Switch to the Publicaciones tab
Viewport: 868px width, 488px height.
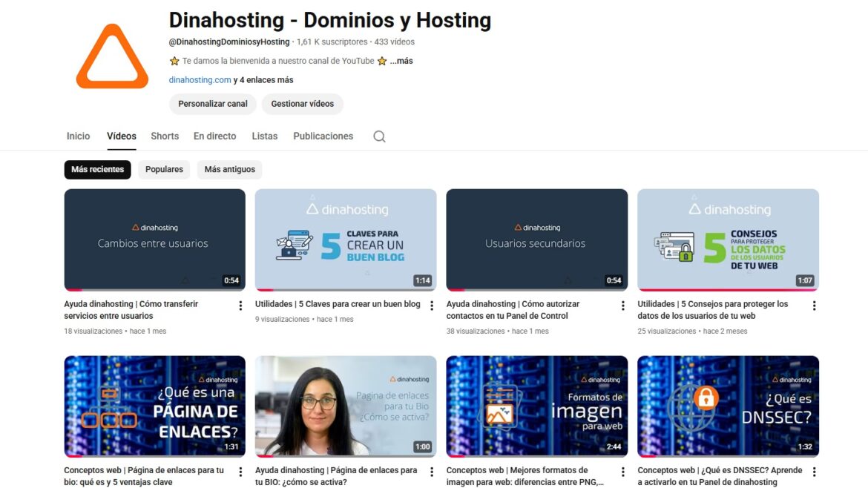322,136
